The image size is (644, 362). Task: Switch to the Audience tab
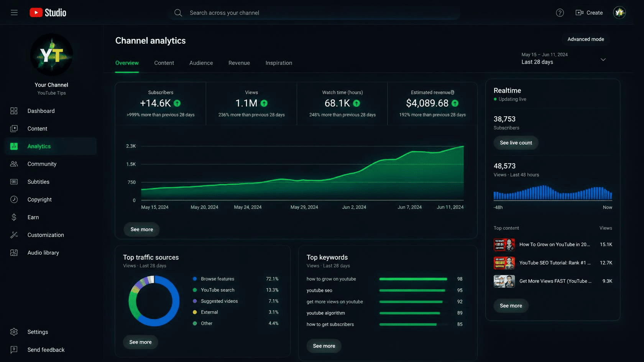point(201,63)
